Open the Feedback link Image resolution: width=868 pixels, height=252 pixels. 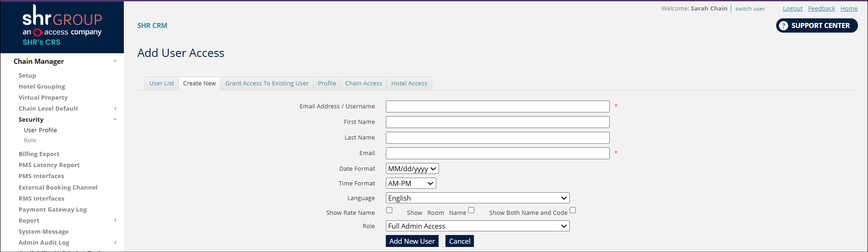pyautogui.click(x=822, y=8)
